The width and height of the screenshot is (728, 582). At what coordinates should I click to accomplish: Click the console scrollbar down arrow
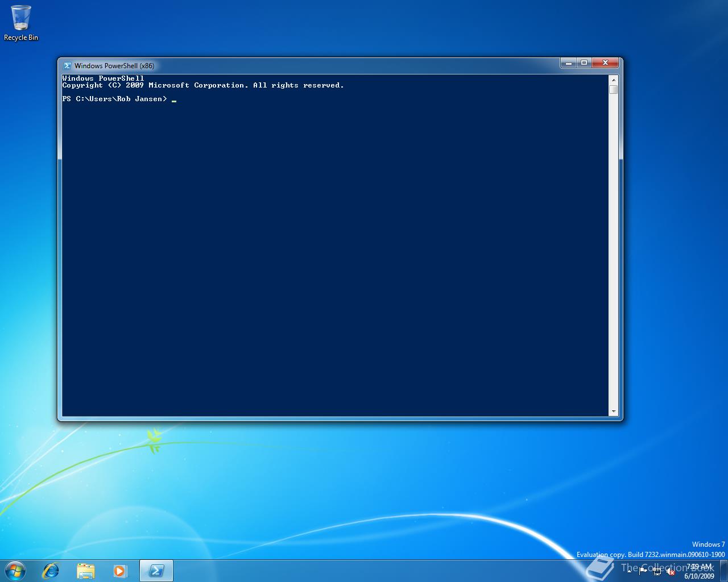[613, 411]
